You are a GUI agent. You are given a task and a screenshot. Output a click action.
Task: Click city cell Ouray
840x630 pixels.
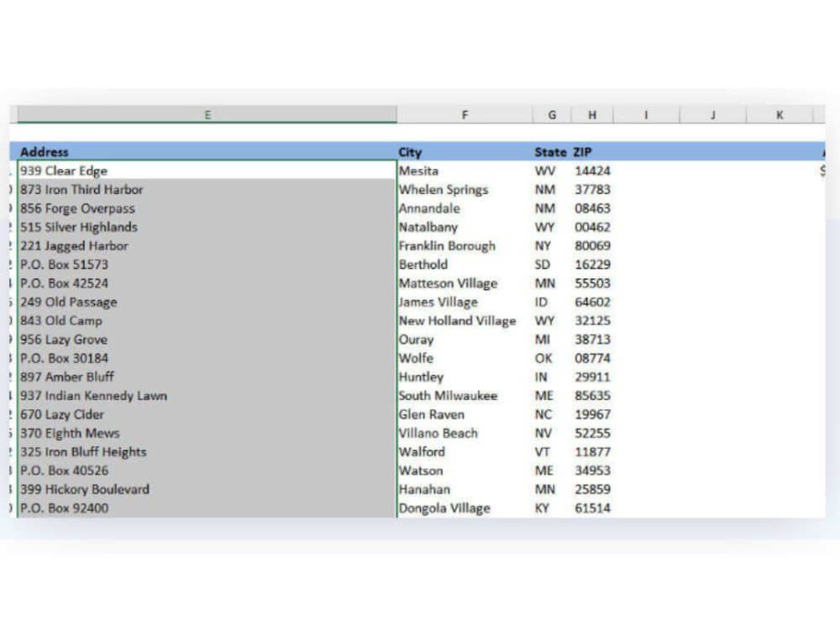[465, 339]
